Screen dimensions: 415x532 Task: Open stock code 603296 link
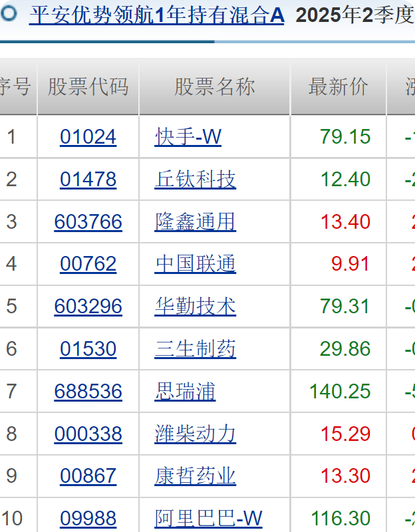coord(88,307)
